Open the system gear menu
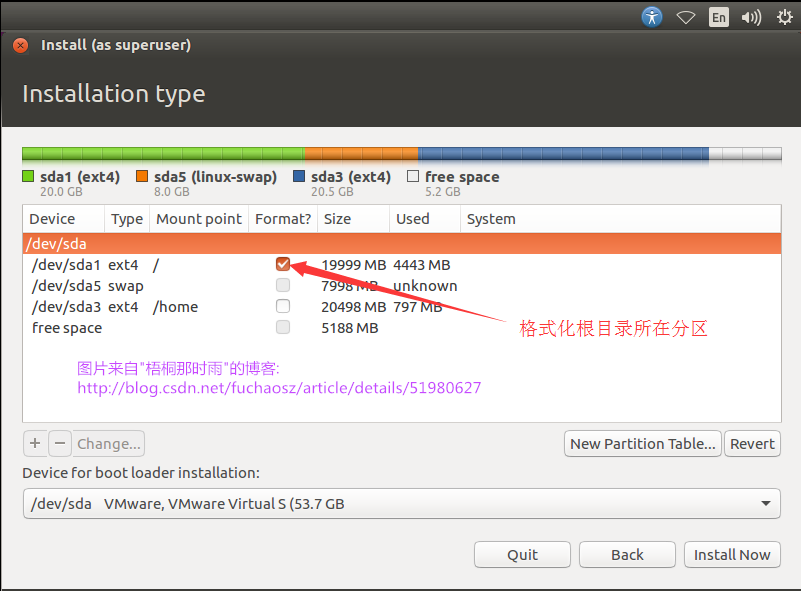This screenshot has height=591, width=801. point(783,17)
